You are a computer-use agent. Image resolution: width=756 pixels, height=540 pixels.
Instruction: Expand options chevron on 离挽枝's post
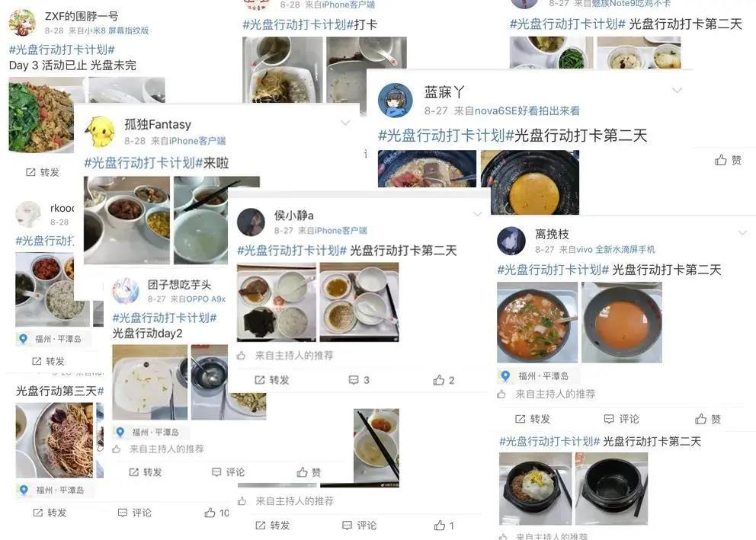(x=742, y=233)
